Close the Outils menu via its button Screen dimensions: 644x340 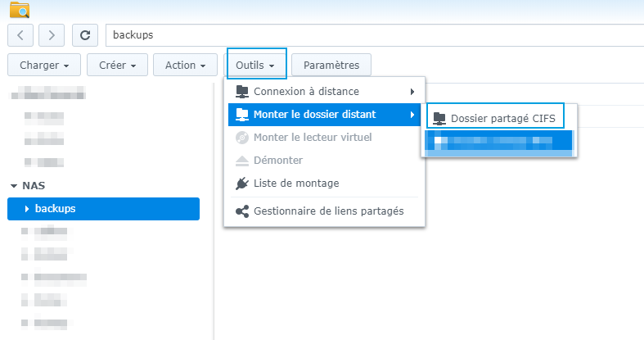coord(256,64)
